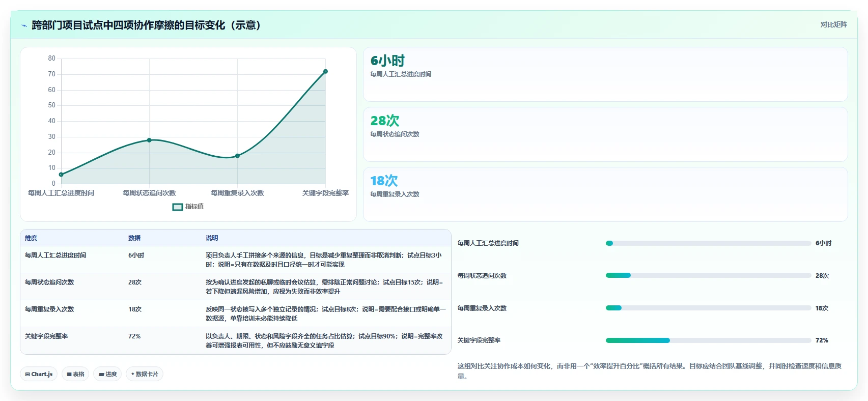Click the 数据 table column header
The image size is (868, 401).
134,238
